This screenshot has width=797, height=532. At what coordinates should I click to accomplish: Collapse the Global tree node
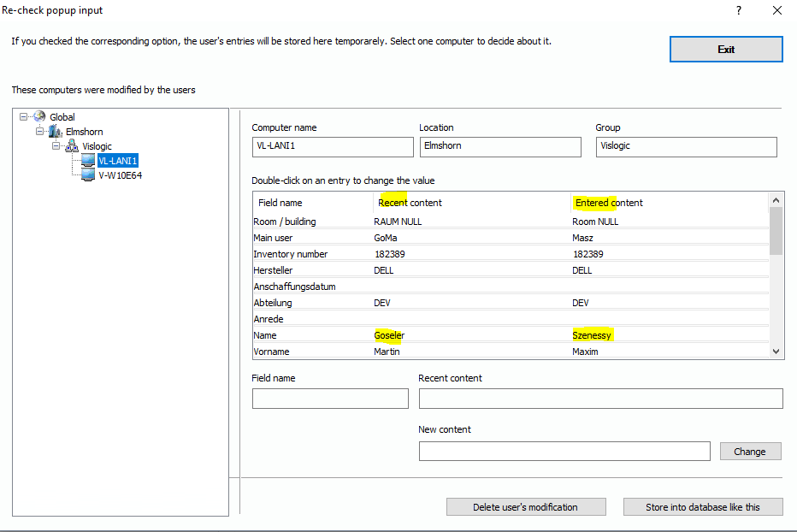tap(24, 117)
